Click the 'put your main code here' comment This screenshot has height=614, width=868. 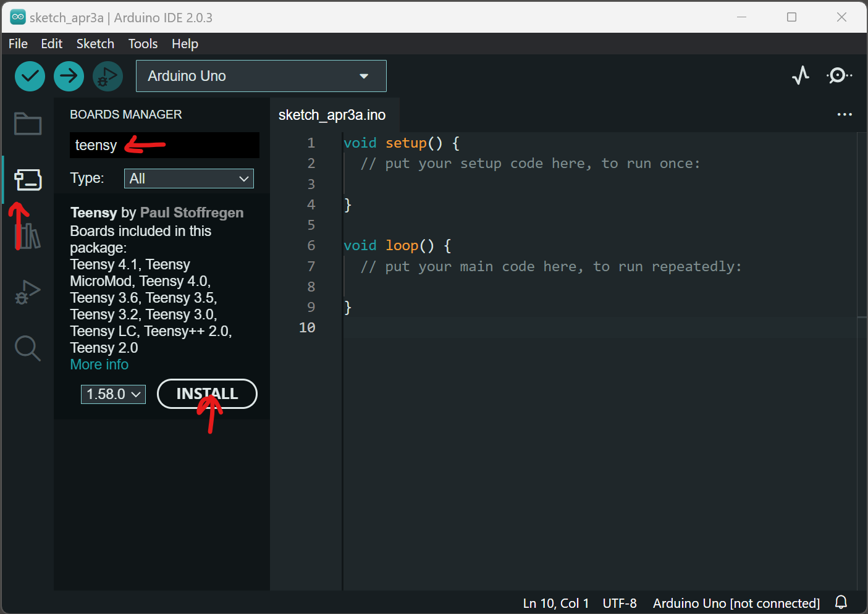coord(550,267)
